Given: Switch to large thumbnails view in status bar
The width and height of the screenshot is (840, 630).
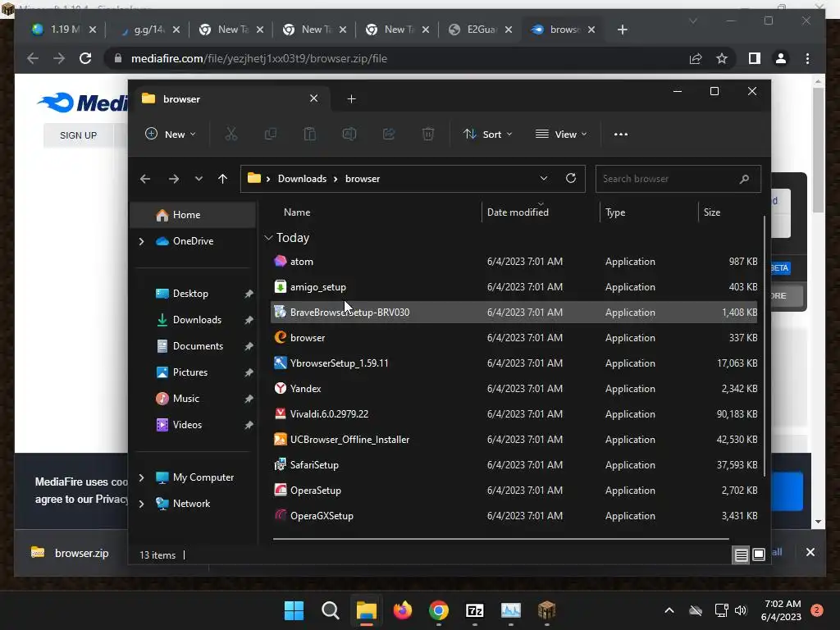Looking at the screenshot, I should point(759,555).
